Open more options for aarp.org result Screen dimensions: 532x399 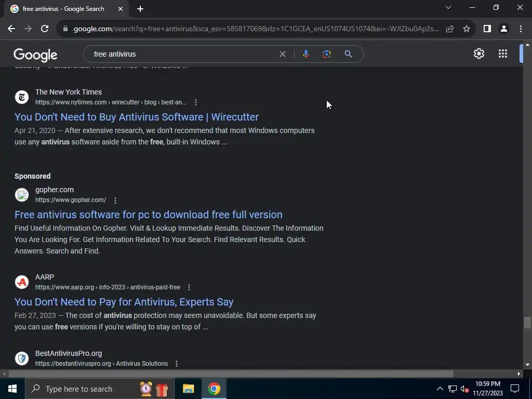click(189, 287)
